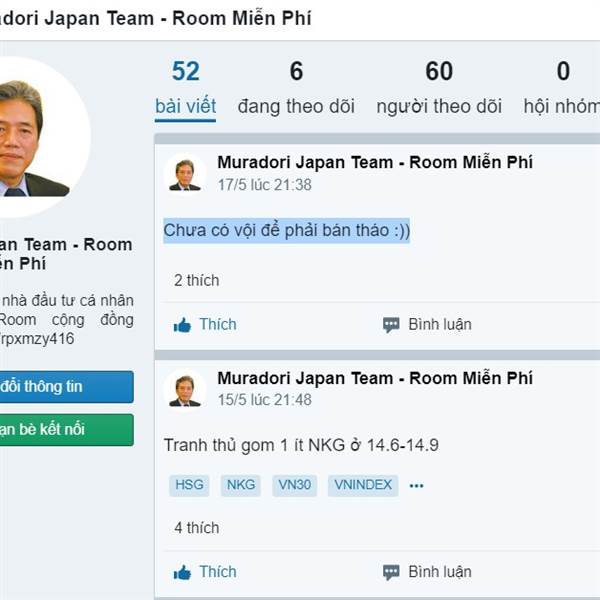Click the small avatar on the 15/5 post

click(185, 389)
